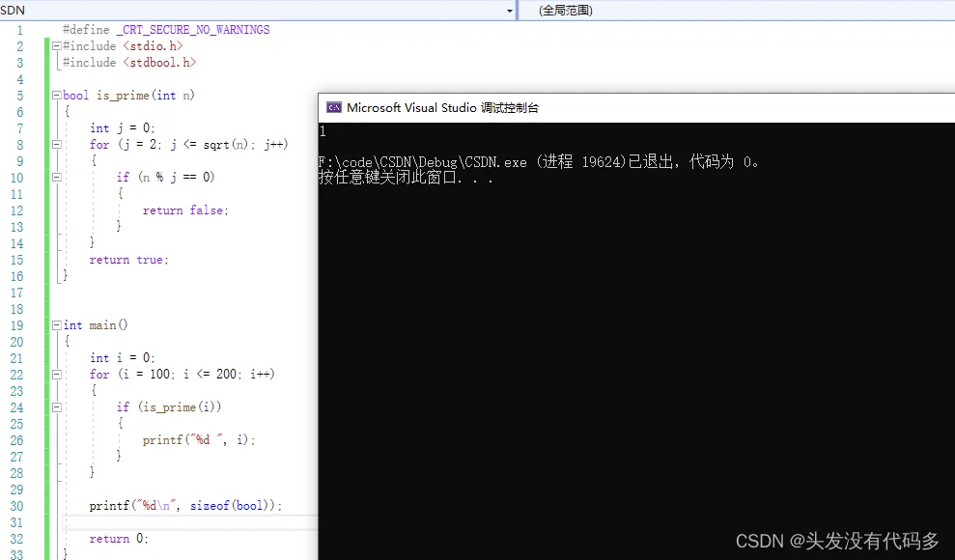Open the 全局范围 scope combo box
The image size is (955, 560).
(x=737, y=11)
